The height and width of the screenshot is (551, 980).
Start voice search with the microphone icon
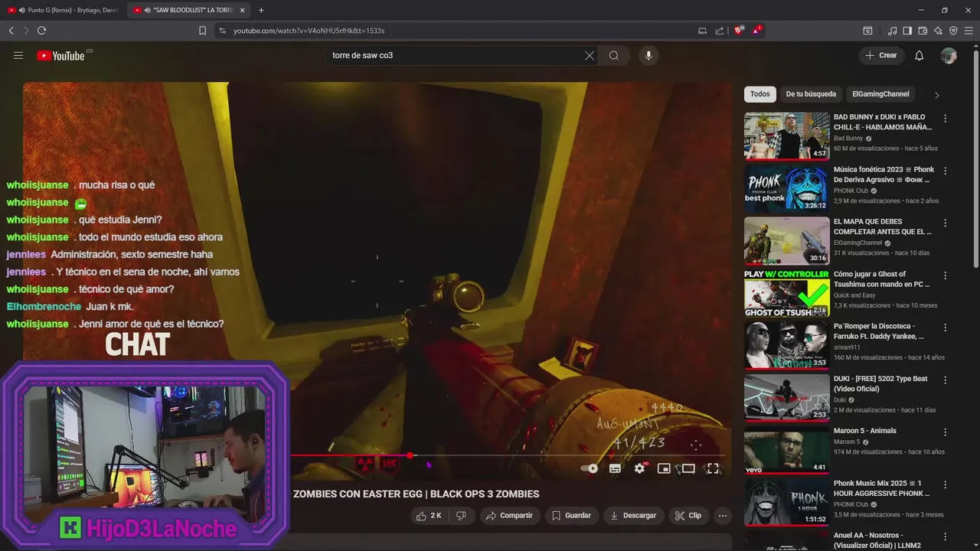(x=648, y=55)
